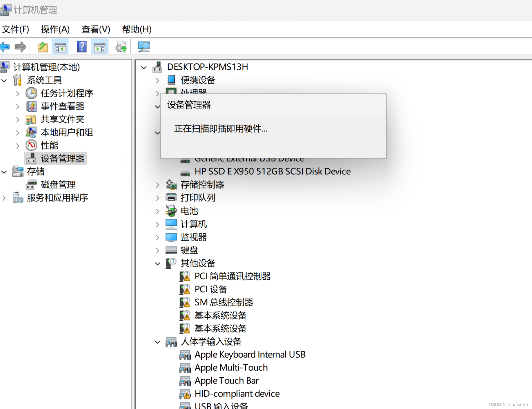Screen dimensions: 532x409
Task: Select HID-compliant device entry
Action: click(x=237, y=394)
